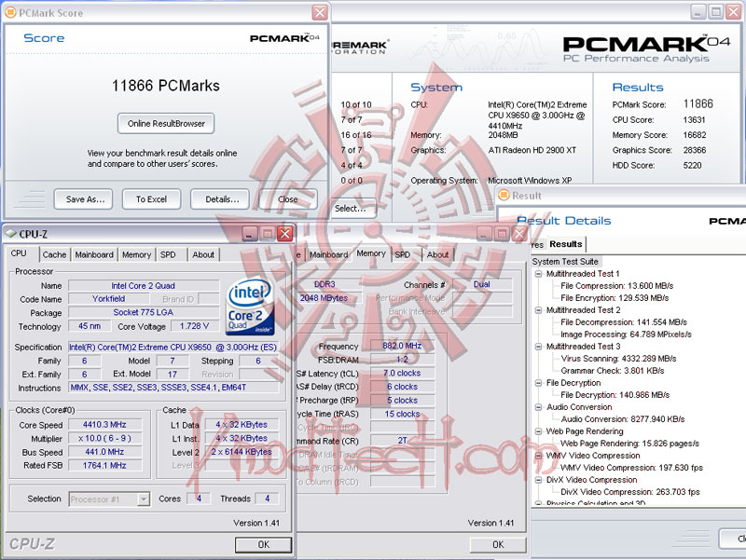Close the PCMark Score window with X
The height and width of the screenshot is (560, 746).
click(x=320, y=12)
